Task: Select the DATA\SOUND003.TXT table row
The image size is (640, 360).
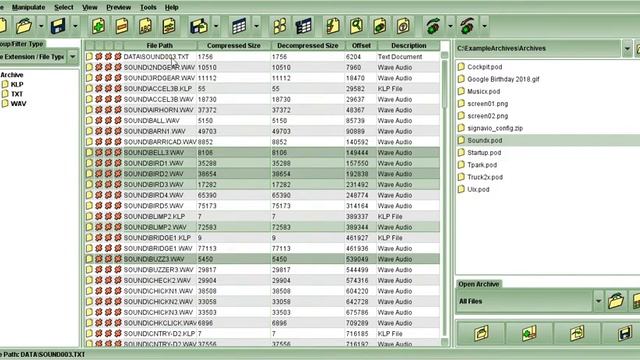Action: pos(262,57)
